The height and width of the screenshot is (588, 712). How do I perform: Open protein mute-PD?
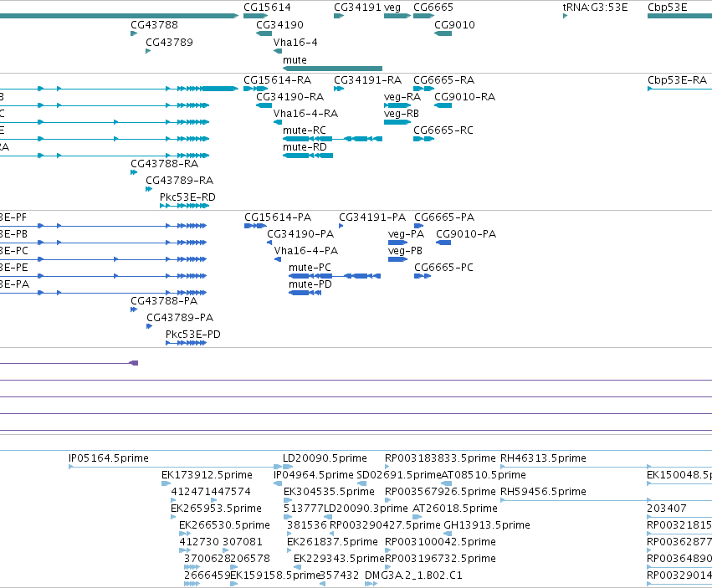(x=310, y=284)
